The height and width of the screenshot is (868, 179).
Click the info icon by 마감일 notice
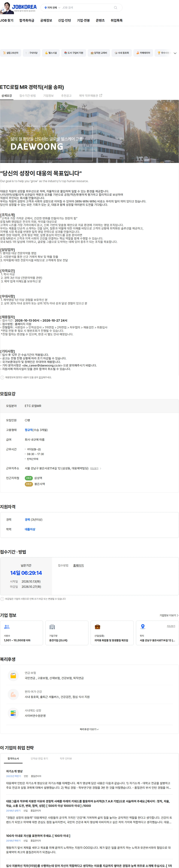point(2,599)
